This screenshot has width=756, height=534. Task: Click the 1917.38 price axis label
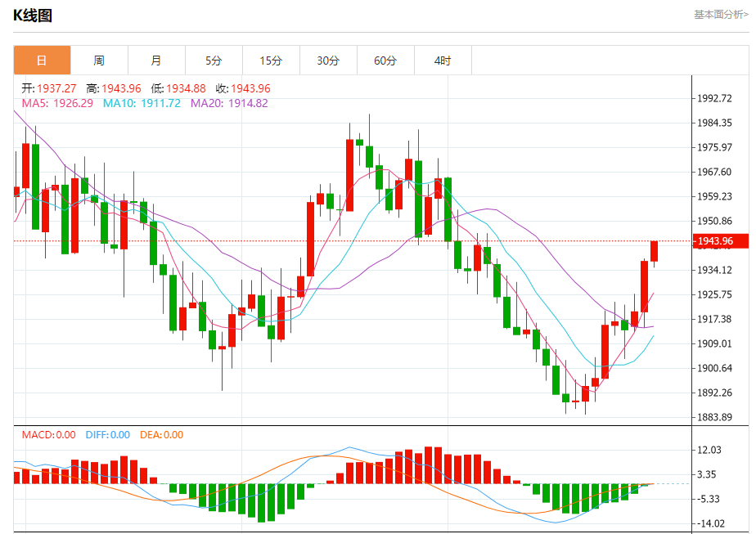coord(714,319)
